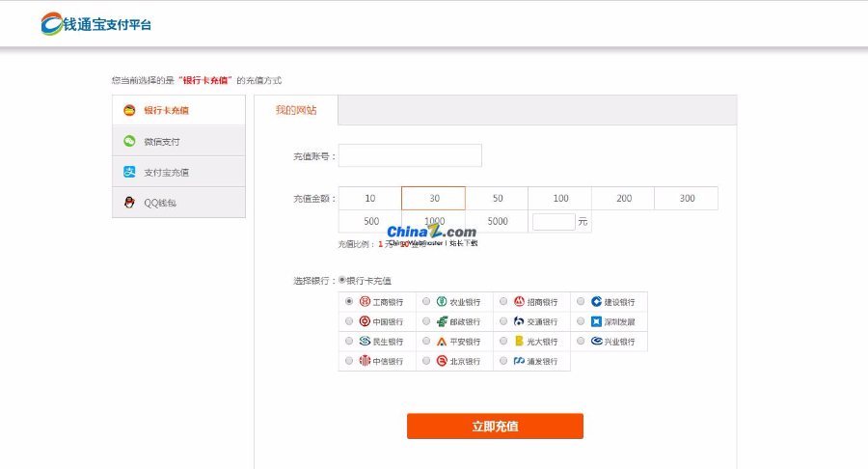The image size is (868, 469).
Task: Click the 立即充值 button
Action: pyautogui.click(x=495, y=427)
